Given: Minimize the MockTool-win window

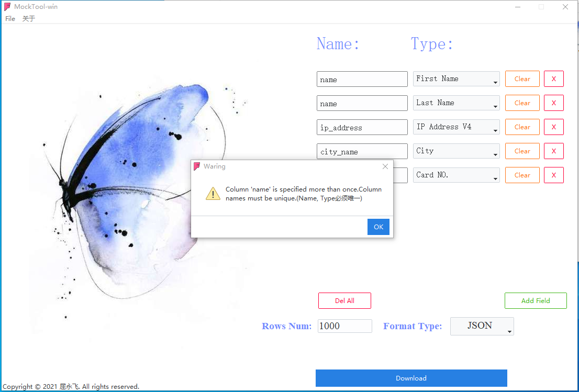Looking at the screenshot, I should 518,7.
